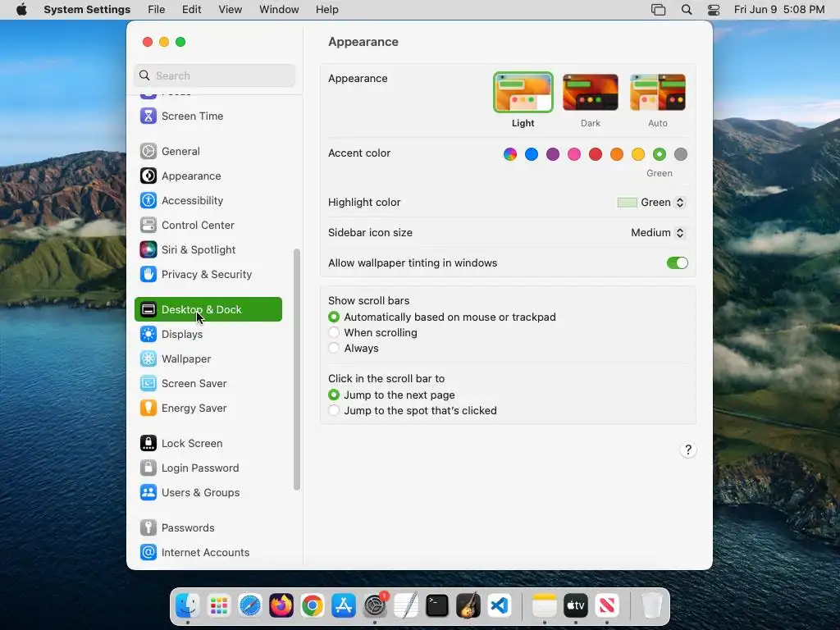Select Always show scroll bars option
This screenshot has height=630, width=840.
point(334,348)
